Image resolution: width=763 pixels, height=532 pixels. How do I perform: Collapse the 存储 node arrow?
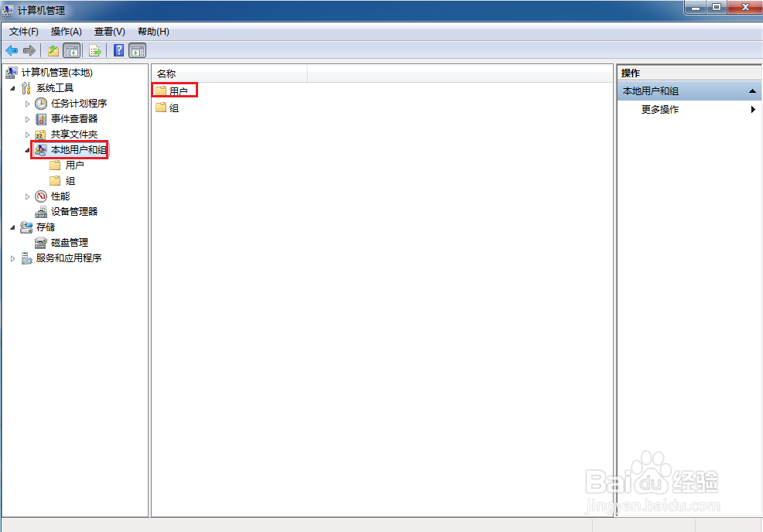(x=12, y=227)
